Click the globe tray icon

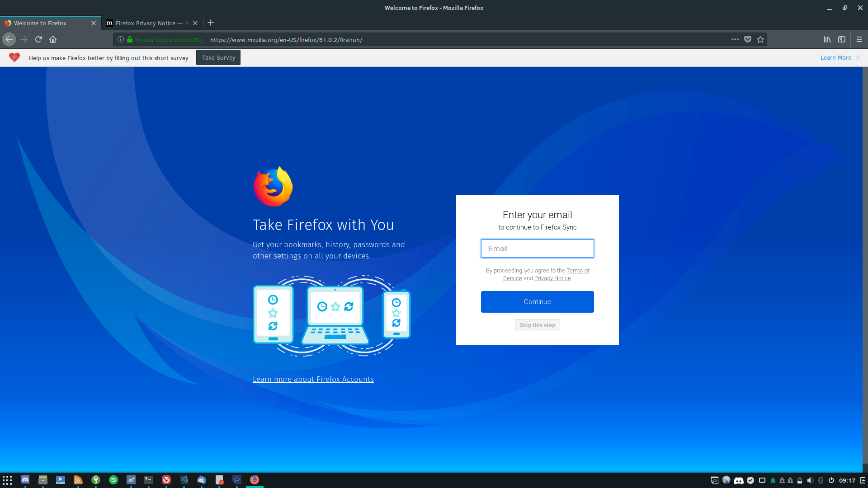click(x=726, y=480)
